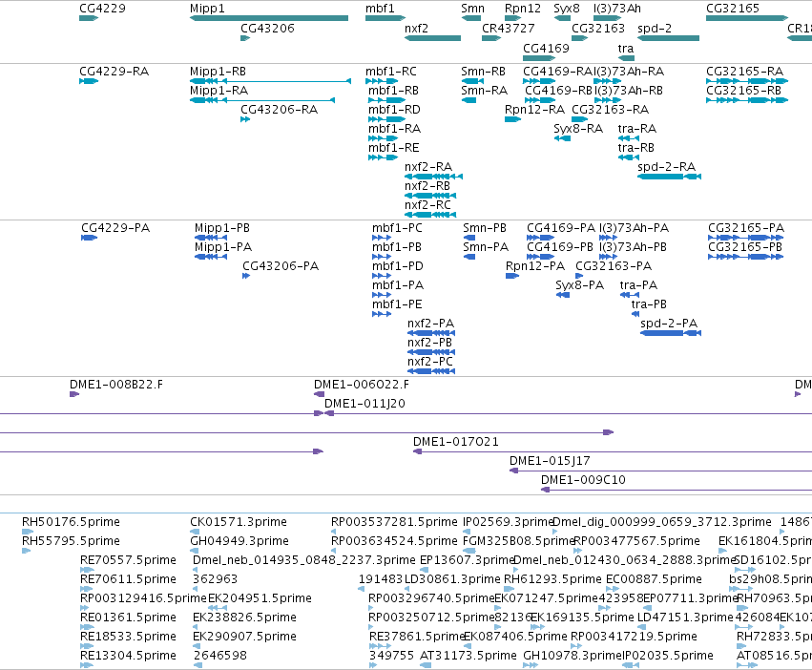Select the RP003537281.5prime EST
Screen dimensions: 812x670
(335, 532)
